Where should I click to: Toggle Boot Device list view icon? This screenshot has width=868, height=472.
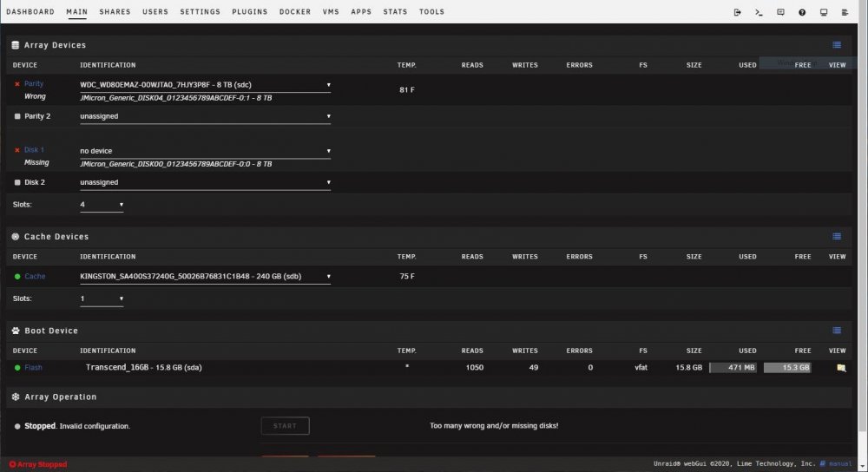(837, 331)
